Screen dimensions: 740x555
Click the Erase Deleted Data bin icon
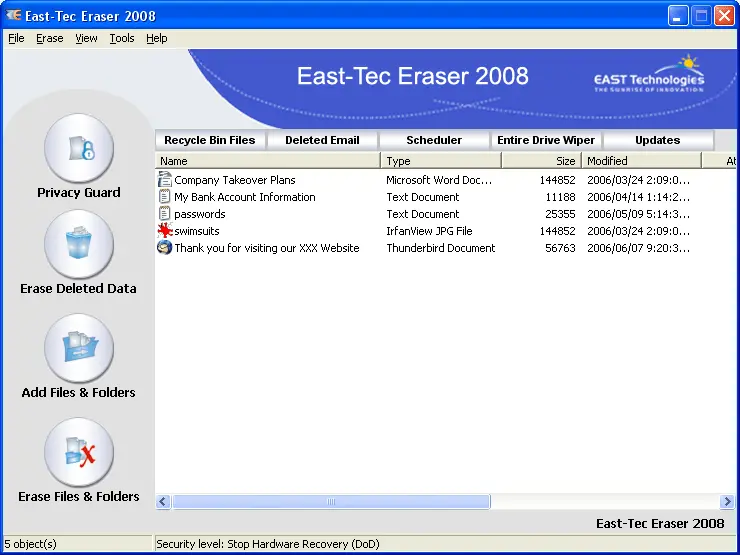79,244
